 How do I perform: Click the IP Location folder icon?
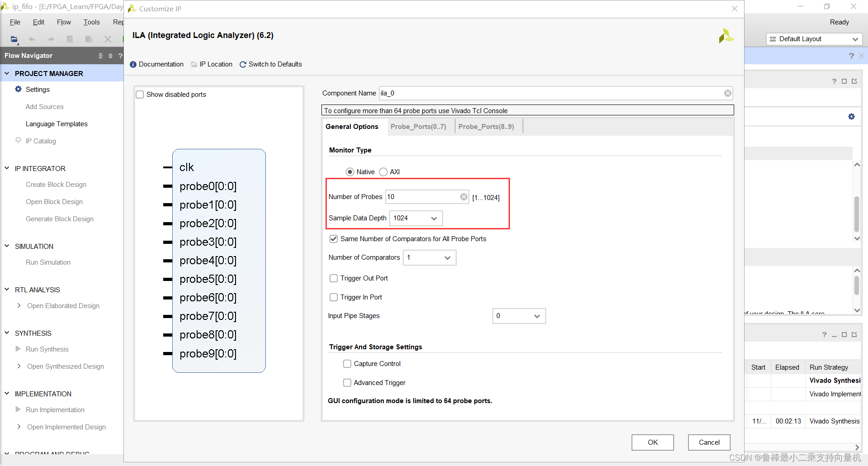(194, 65)
